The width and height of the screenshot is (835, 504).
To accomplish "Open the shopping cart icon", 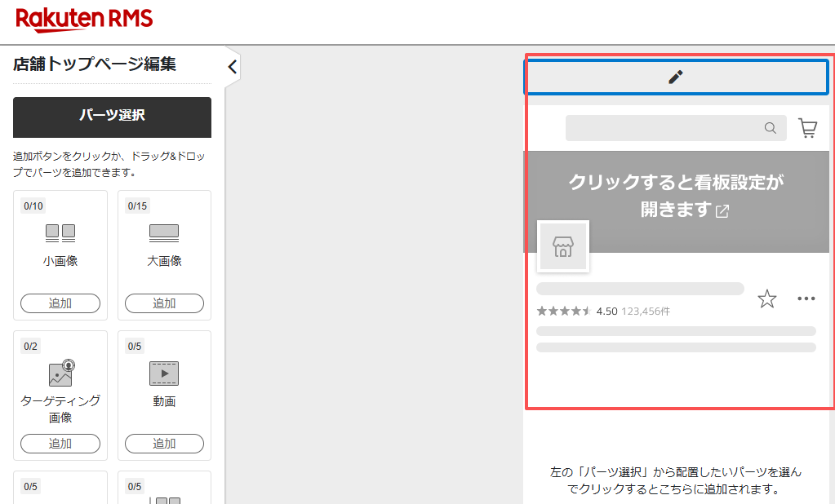I will click(x=808, y=128).
